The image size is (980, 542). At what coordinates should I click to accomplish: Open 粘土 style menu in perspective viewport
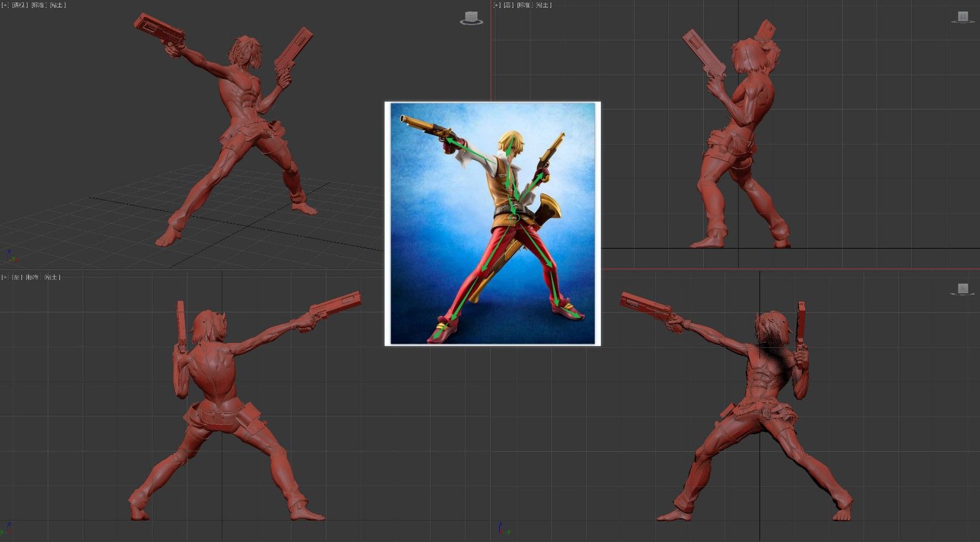pyautogui.click(x=57, y=5)
